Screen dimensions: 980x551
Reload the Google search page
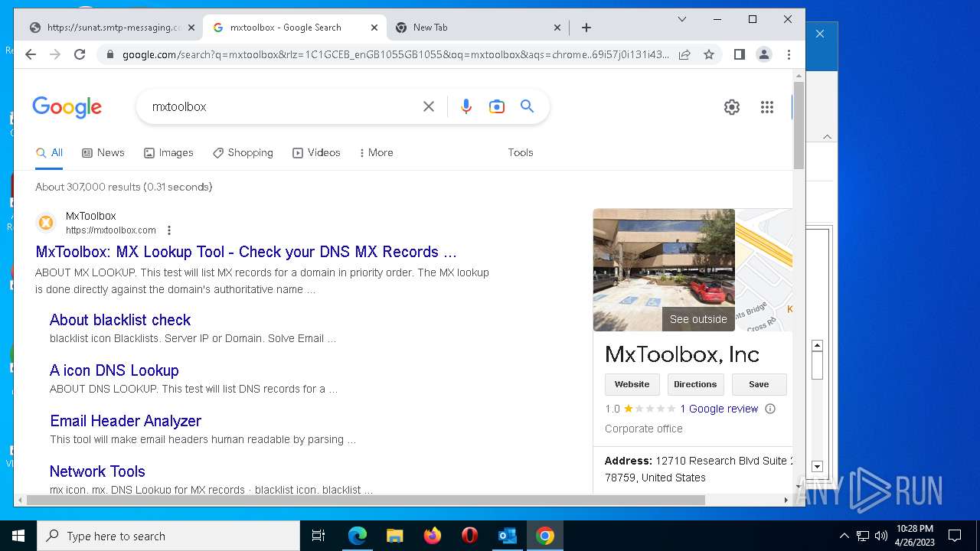tap(80, 54)
